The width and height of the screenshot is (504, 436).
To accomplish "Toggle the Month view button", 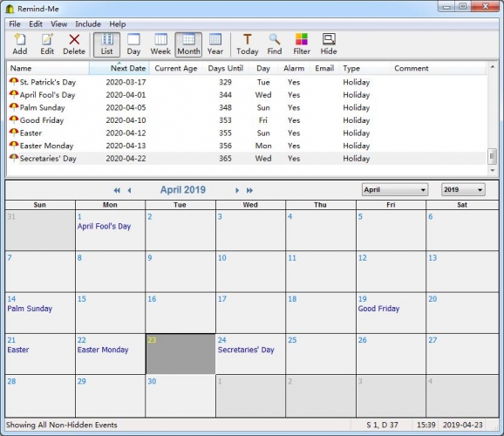I will coord(188,44).
